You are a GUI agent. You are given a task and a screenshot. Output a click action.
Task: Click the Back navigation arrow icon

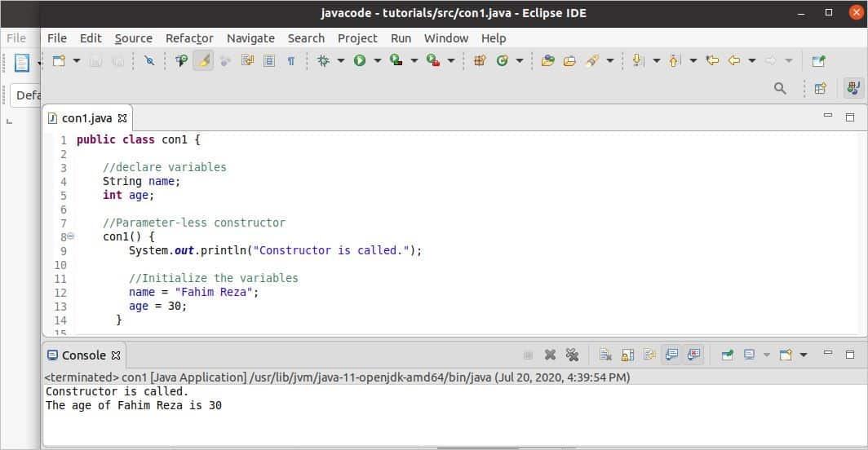(x=734, y=60)
